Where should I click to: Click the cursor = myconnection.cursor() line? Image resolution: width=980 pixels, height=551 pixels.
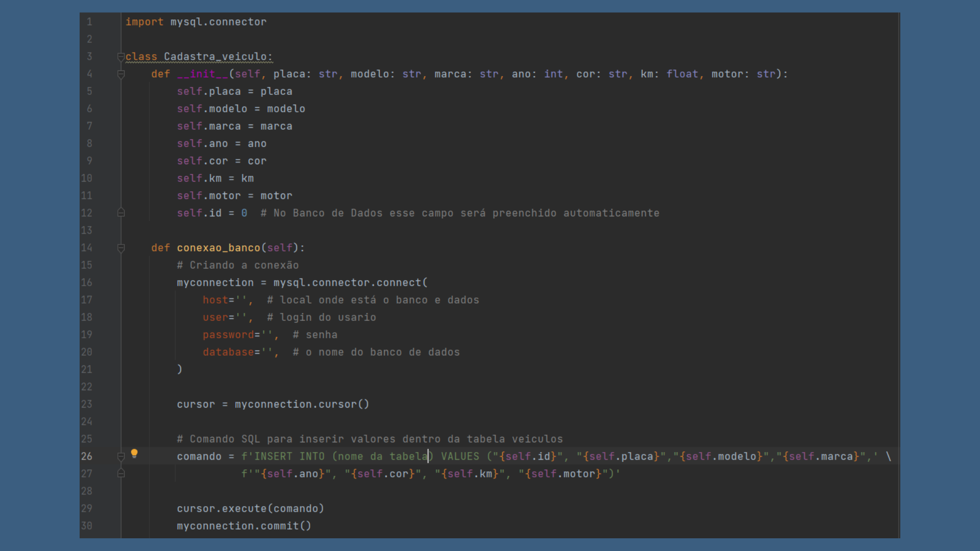273,404
